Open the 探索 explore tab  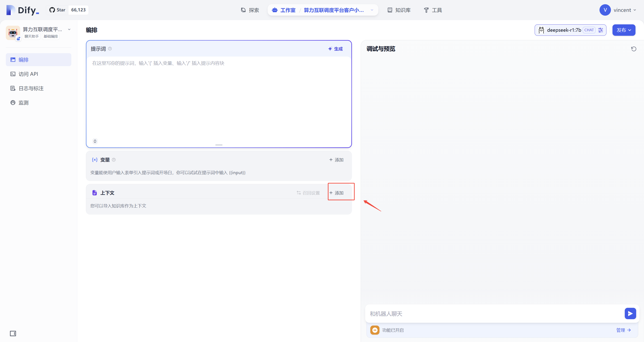(250, 10)
